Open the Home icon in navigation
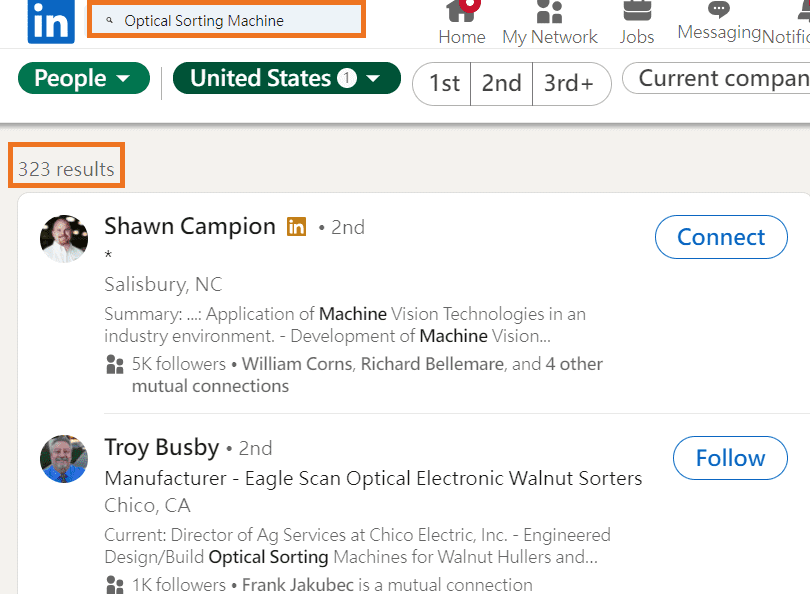 click(462, 11)
